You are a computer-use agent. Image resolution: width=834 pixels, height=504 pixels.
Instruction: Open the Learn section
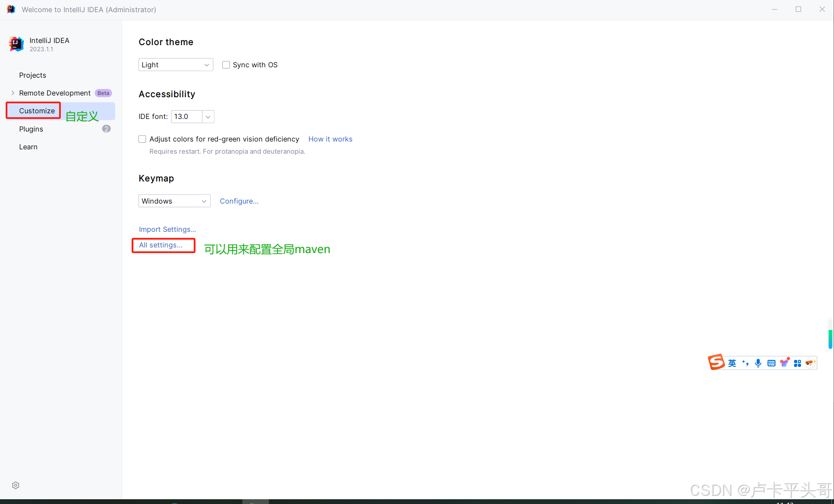pos(28,147)
